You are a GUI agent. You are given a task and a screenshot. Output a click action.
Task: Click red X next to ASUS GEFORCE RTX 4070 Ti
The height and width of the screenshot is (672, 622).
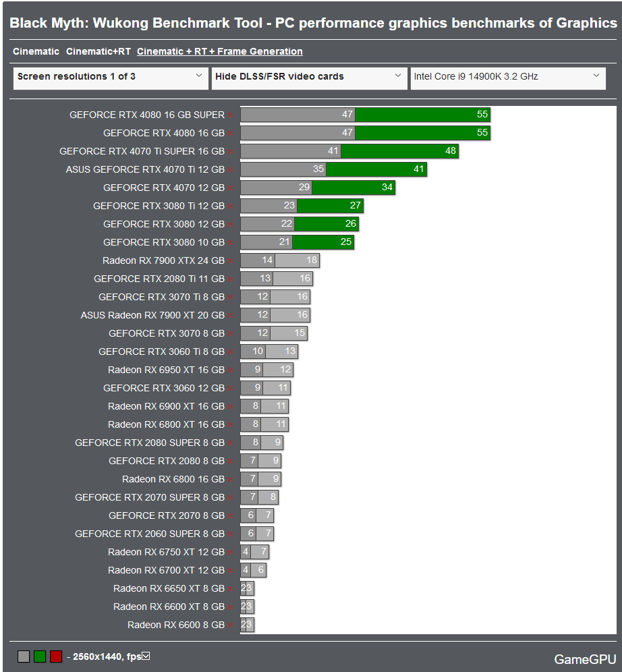[231, 170]
